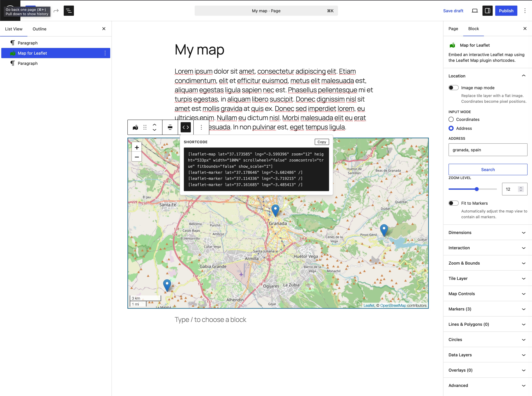Toggle the settings sidebar icon
The image size is (532, 396).
pos(487,11)
